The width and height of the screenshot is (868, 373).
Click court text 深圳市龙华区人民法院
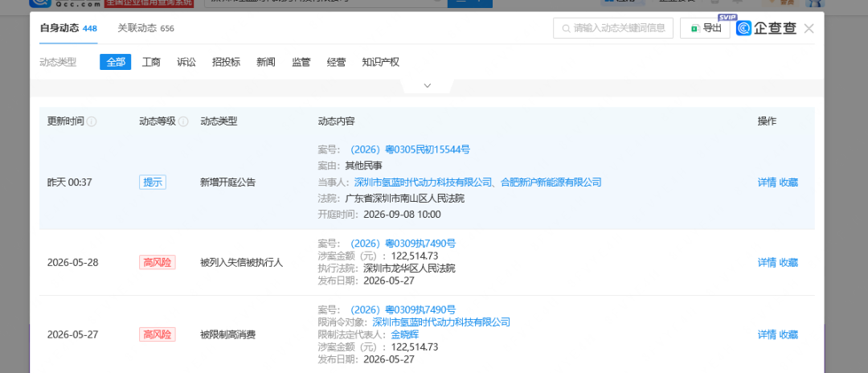click(409, 268)
